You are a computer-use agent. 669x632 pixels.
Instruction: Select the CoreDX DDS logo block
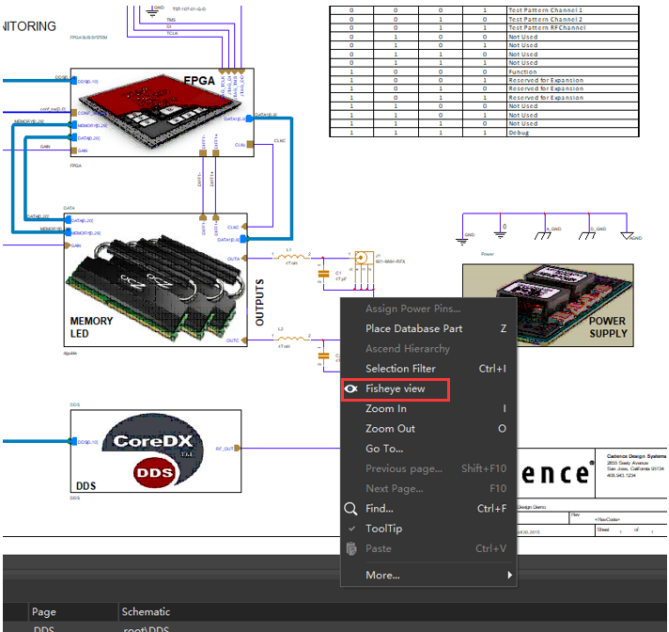156,451
